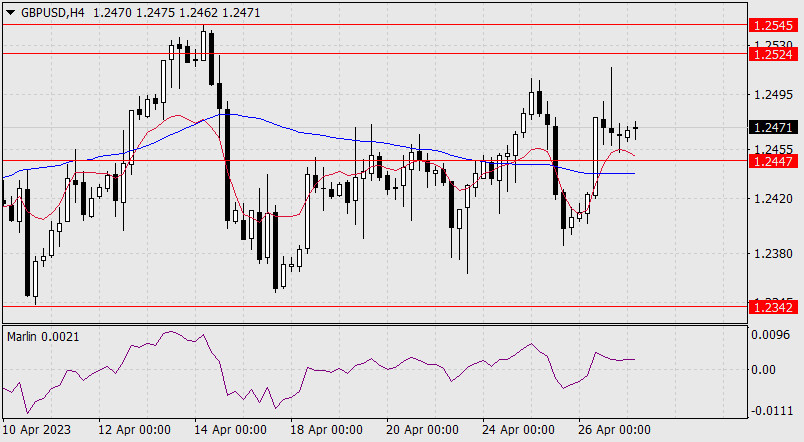Click the 1.2495 price axis value
This screenshot has height=442, width=804.
tap(771, 96)
